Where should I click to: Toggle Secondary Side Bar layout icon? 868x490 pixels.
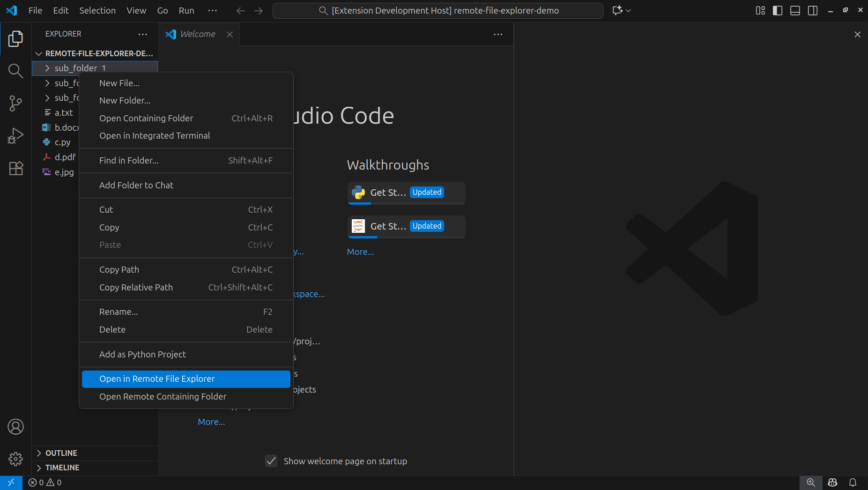pyautogui.click(x=813, y=10)
